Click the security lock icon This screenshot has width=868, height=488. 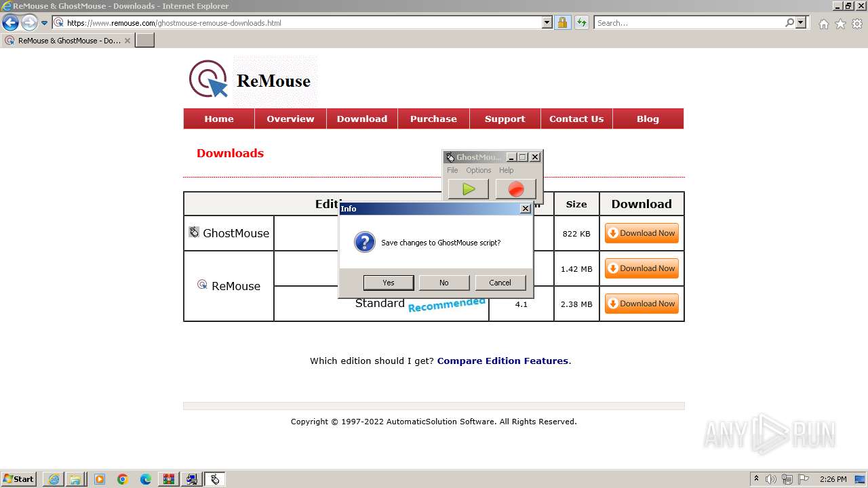[562, 22]
